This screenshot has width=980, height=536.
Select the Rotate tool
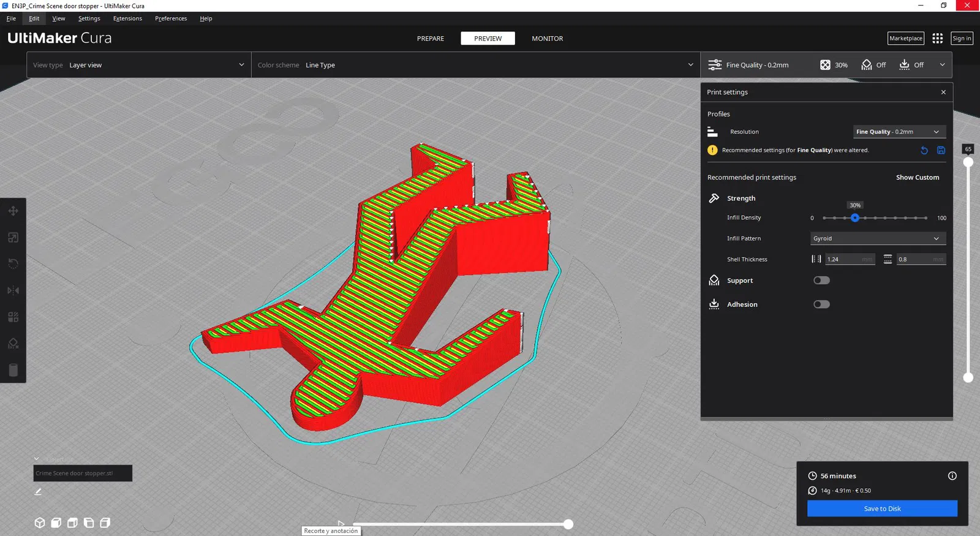(13, 264)
